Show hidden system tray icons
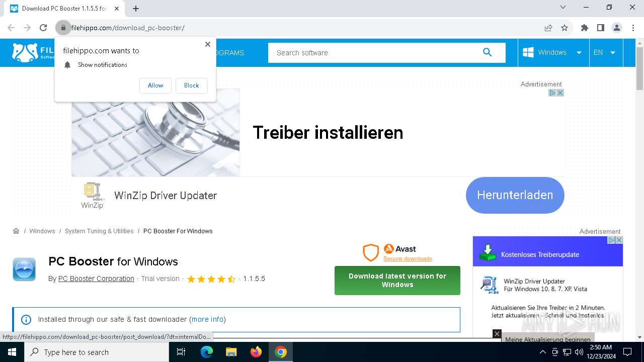The width and height of the screenshot is (644, 362). (542, 352)
